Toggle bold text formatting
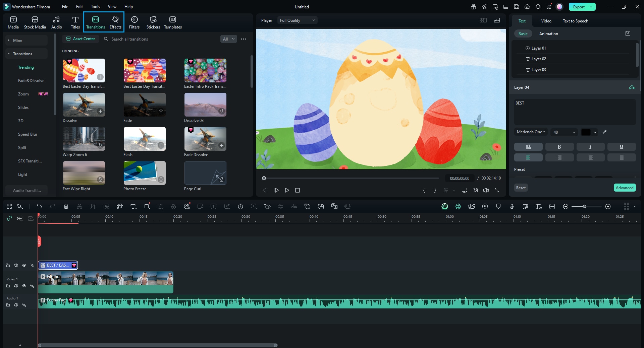 [559, 147]
